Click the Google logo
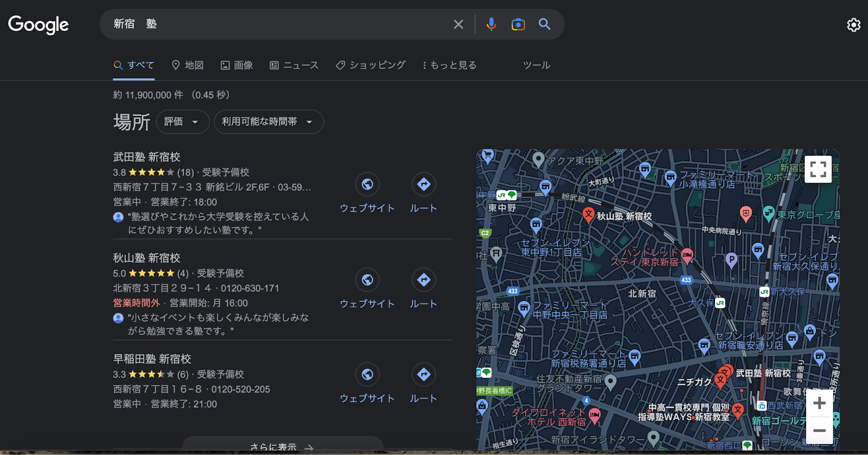Image resolution: width=868 pixels, height=455 pixels. (39, 24)
